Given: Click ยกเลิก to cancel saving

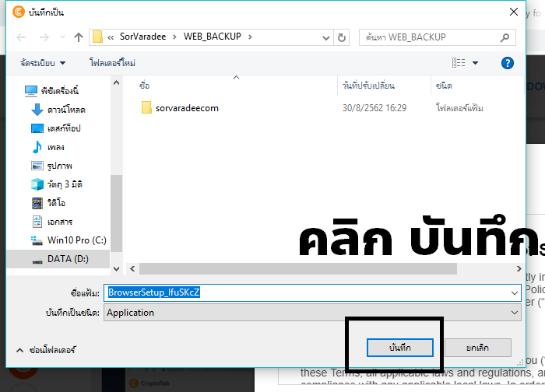Looking at the screenshot, I should pos(478,348).
